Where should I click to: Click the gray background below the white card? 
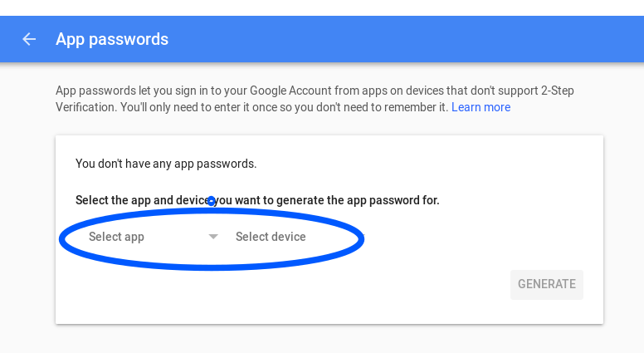pyautogui.click(x=332, y=339)
